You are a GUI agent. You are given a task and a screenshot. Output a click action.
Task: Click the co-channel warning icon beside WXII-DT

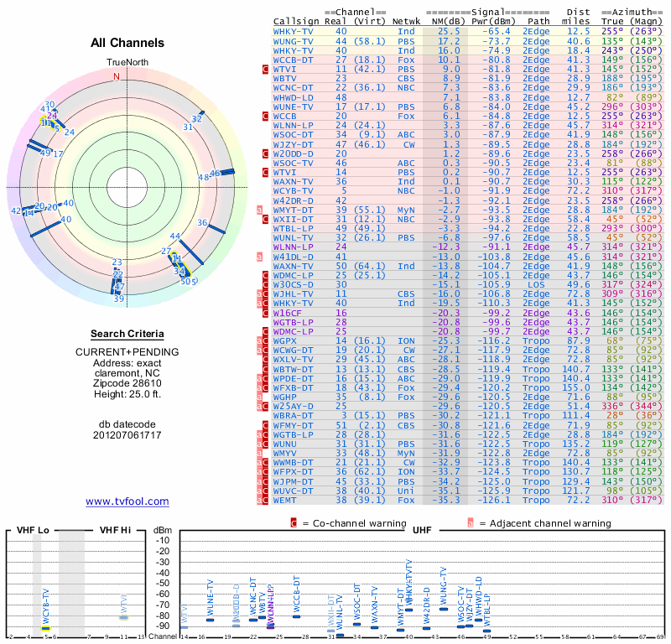coord(267,219)
